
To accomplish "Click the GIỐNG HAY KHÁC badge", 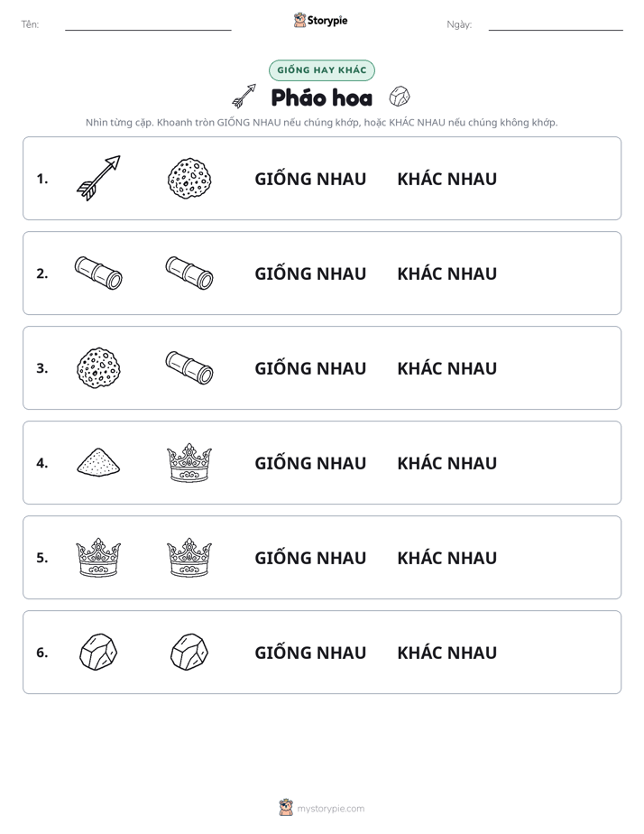I will [322, 70].
